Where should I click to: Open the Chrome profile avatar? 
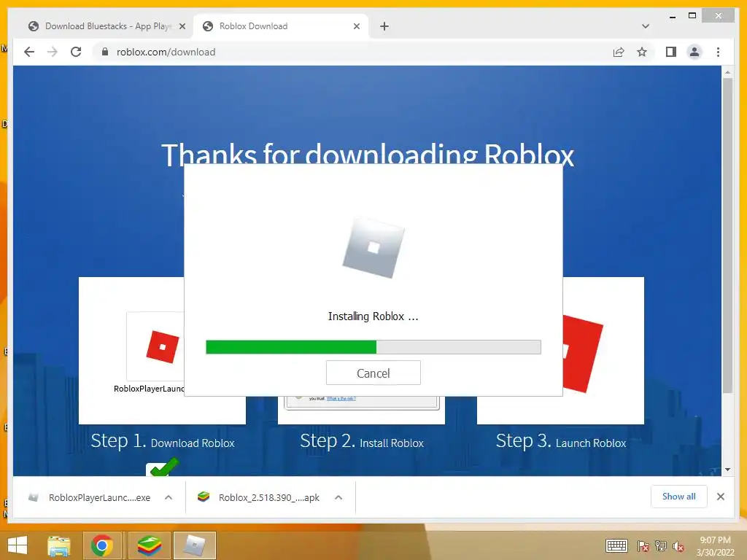(x=694, y=52)
